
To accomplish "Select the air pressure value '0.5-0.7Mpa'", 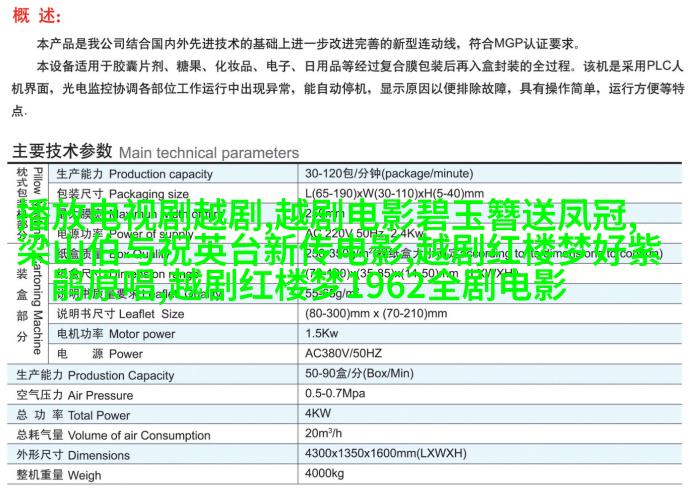I will [x=335, y=393].
